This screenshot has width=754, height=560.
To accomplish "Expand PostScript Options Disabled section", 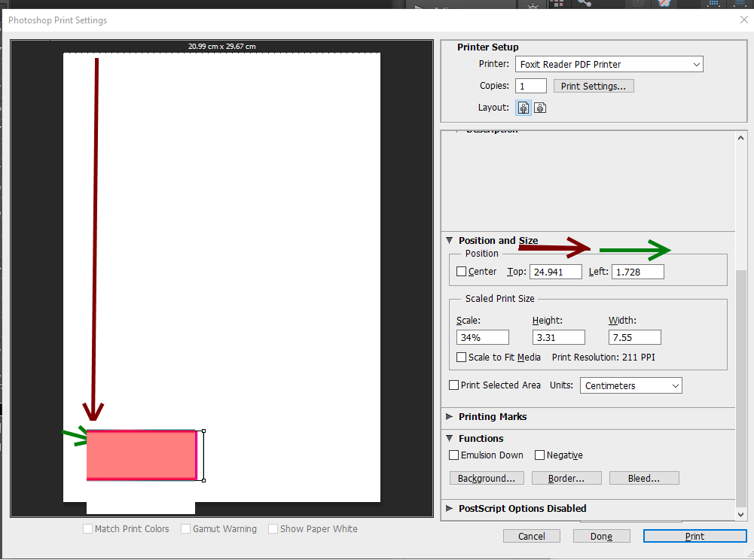I will (449, 509).
